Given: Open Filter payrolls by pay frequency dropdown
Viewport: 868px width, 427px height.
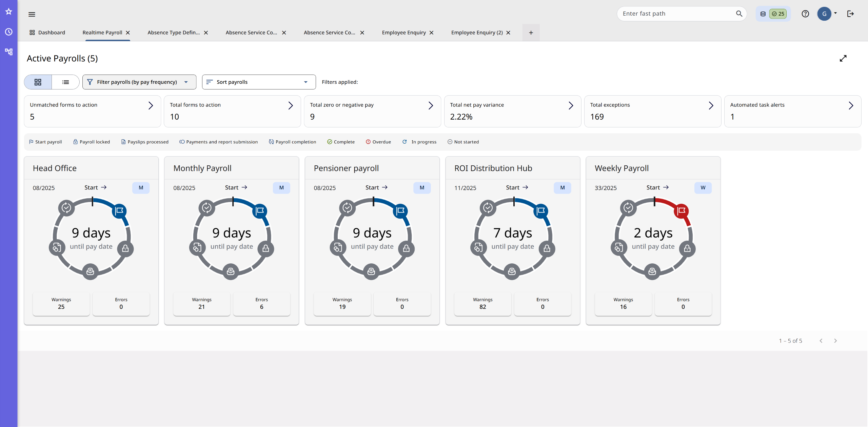Looking at the screenshot, I should [139, 82].
